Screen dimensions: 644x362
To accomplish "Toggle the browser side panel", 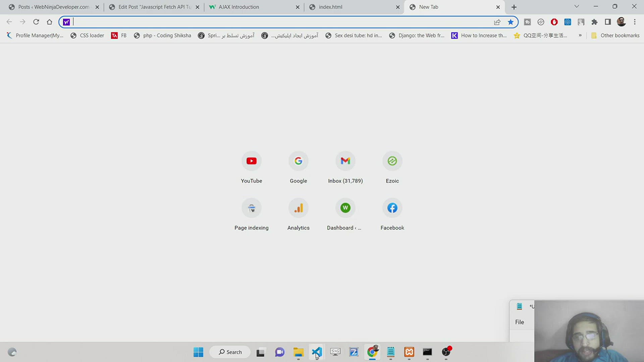I will [607, 22].
